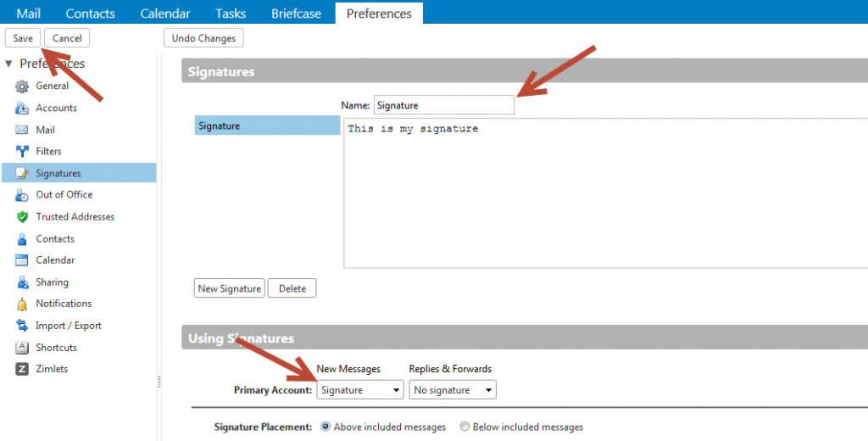
Task: Open Out of Office preferences label
Action: [64, 195]
